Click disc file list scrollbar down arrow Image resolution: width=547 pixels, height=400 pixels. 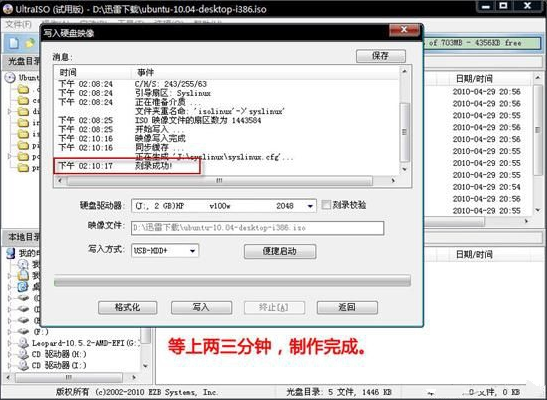(538, 210)
